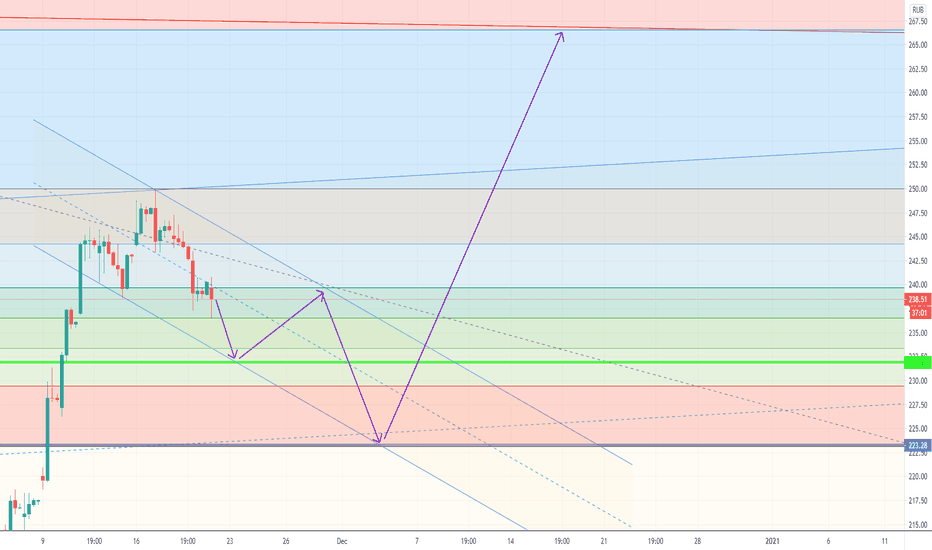Click the 37:01 bar countdown label
Image resolution: width=932 pixels, height=550 pixels.
919,313
